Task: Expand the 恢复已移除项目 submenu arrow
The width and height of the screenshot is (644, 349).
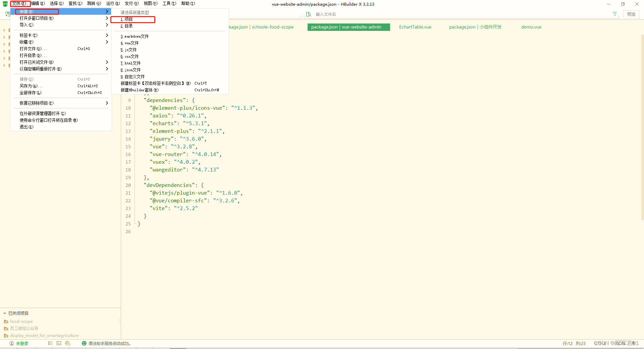Action: [107, 103]
